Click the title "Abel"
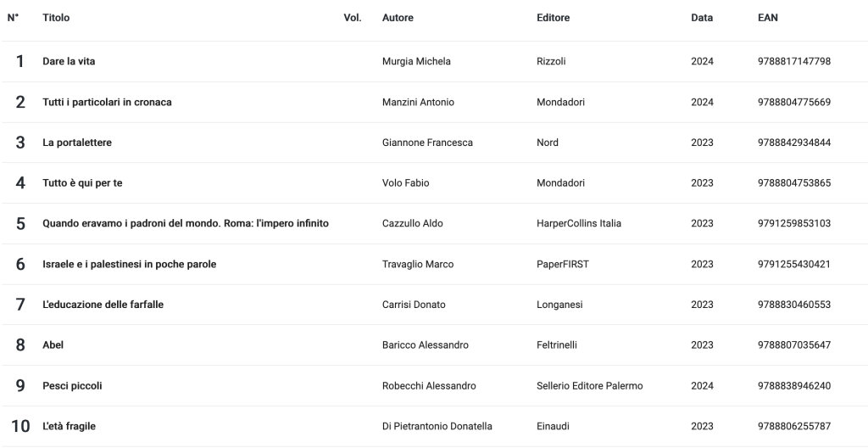Viewport: 868px width, 448px height. 53,345
